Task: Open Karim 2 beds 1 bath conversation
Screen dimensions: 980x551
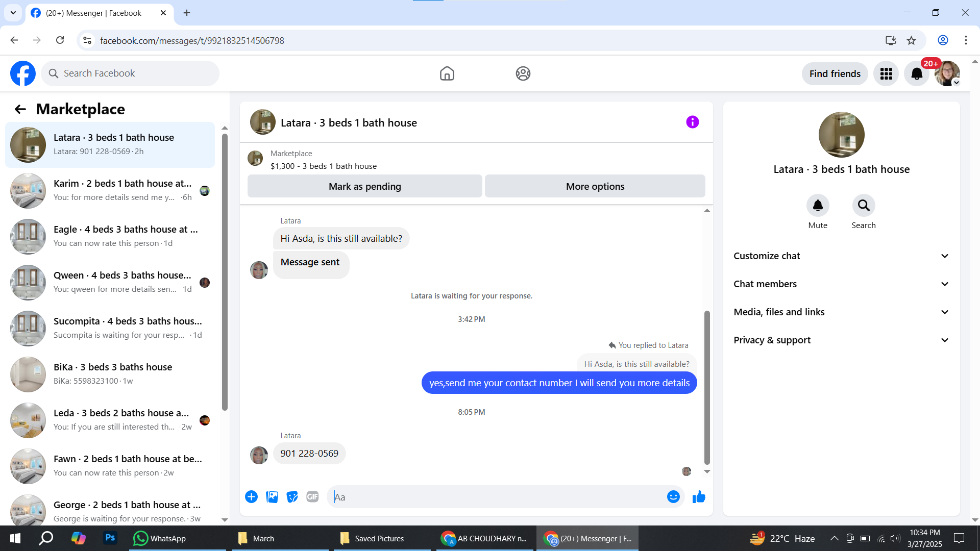Action: click(110, 191)
